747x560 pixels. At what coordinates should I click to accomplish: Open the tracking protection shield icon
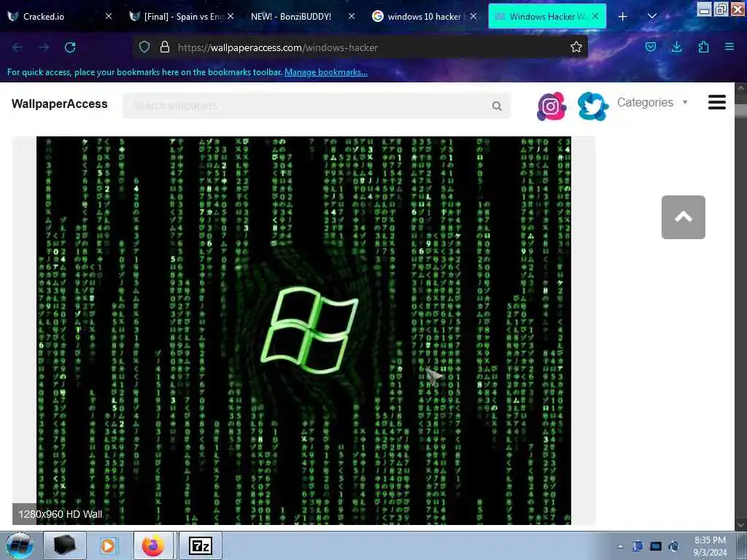(144, 47)
